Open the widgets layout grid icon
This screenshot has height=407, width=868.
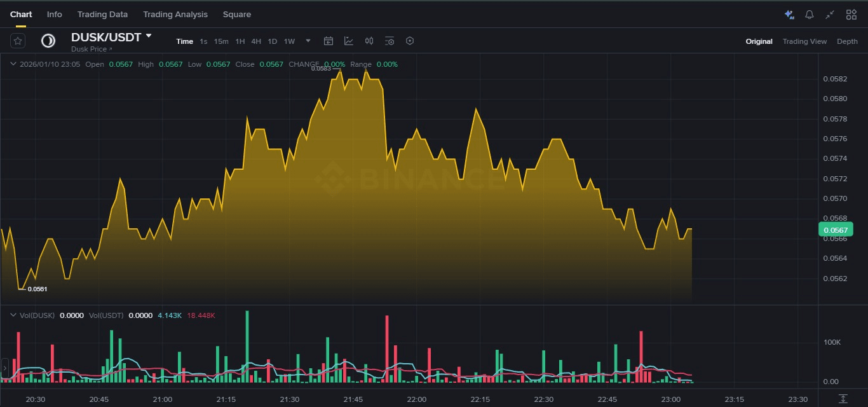click(x=851, y=15)
